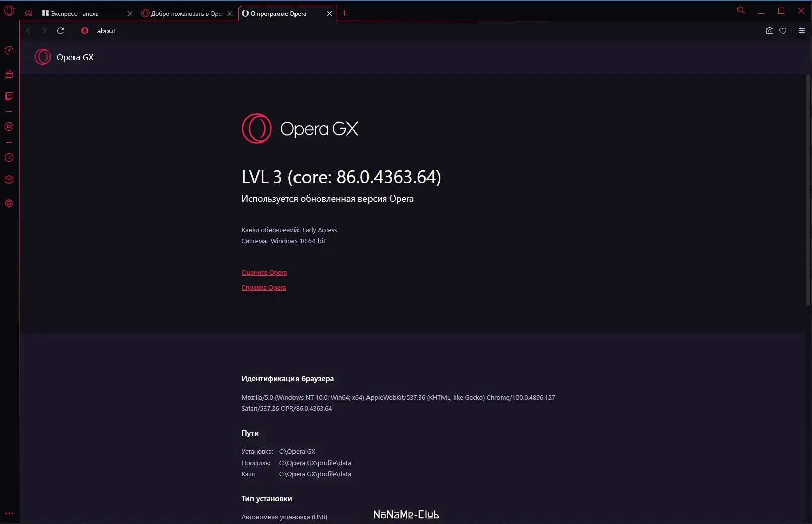Reload the about page

61,31
